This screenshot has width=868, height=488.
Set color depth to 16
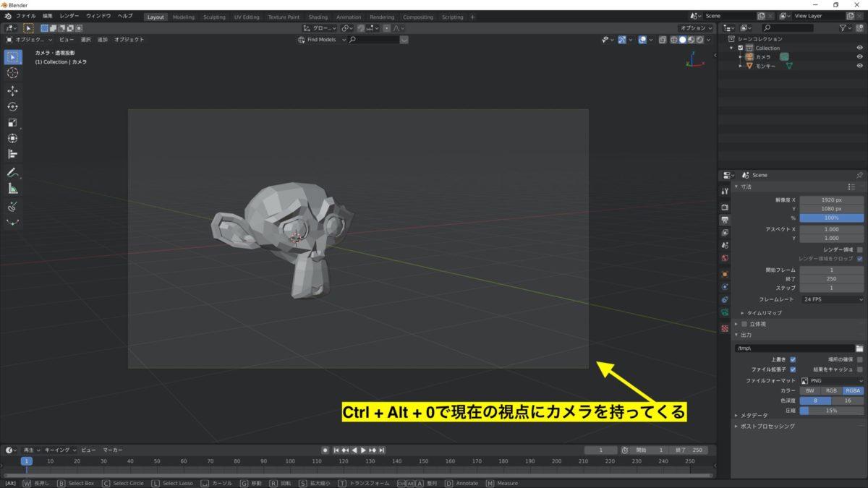click(x=848, y=401)
